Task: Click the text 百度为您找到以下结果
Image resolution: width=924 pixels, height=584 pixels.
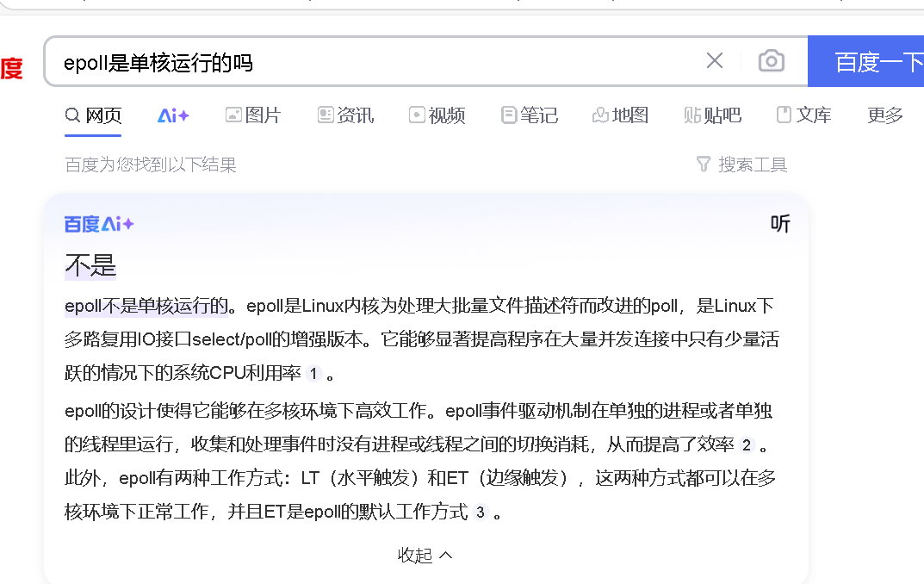Action: [151, 165]
